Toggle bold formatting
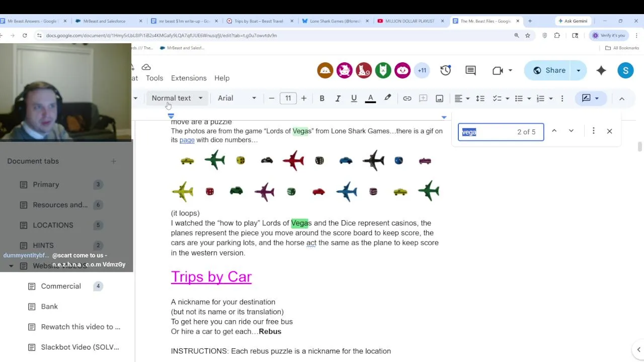Image resolution: width=644 pixels, height=362 pixels. tap(322, 99)
